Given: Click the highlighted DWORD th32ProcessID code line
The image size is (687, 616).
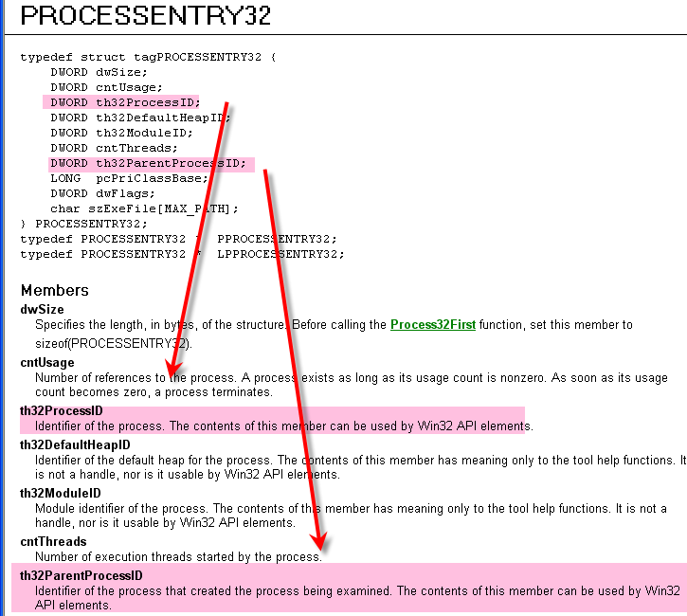Looking at the screenshot, I should (x=125, y=102).
